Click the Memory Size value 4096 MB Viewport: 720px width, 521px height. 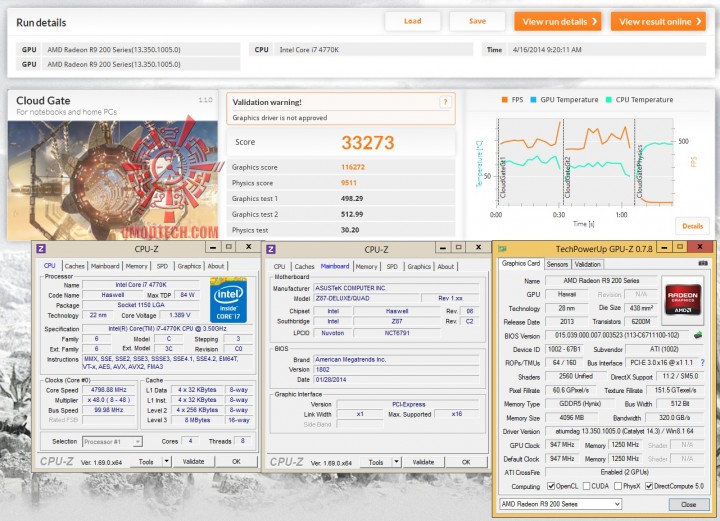pos(572,418)
